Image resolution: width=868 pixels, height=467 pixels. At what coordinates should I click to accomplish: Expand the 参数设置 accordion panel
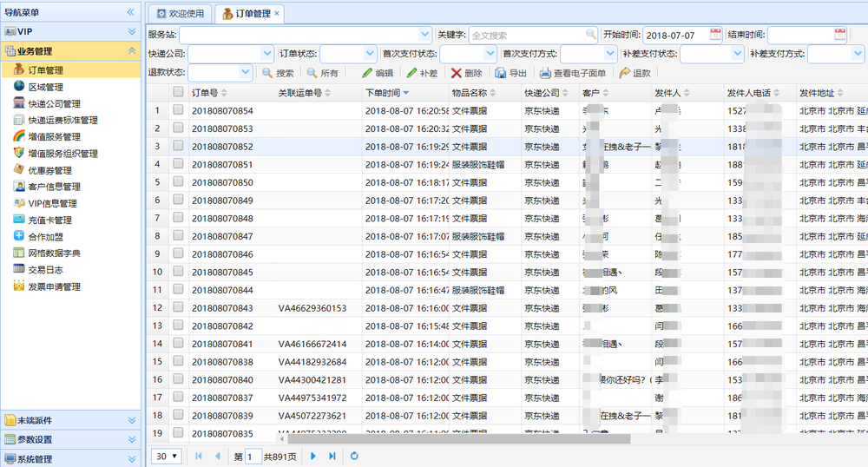132,439
